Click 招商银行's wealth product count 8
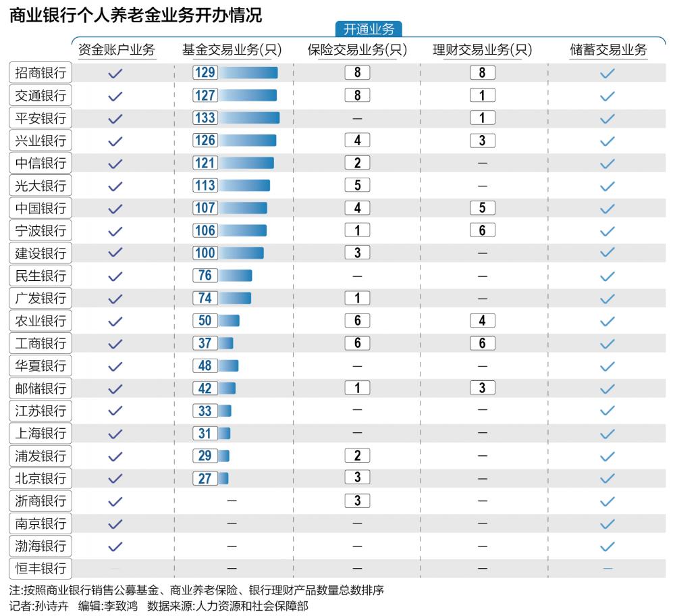This screenshot has height=616, width=675. tap(482, 72)
